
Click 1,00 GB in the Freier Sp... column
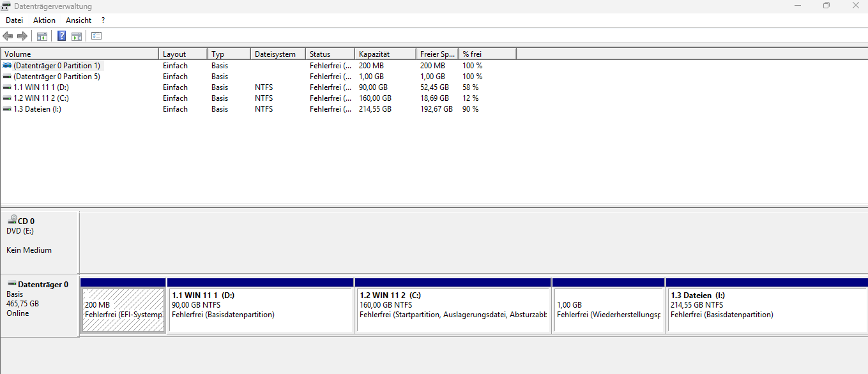(432, 77)
